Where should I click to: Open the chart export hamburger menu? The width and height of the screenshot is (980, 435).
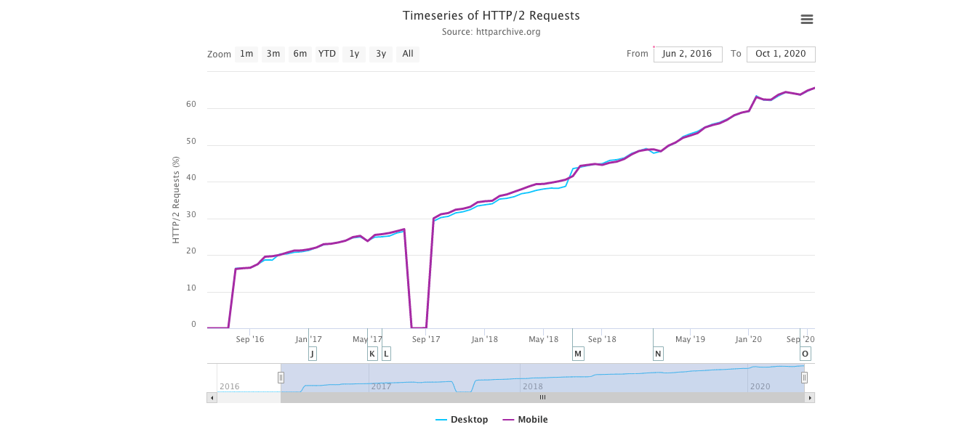click(806, 20)
